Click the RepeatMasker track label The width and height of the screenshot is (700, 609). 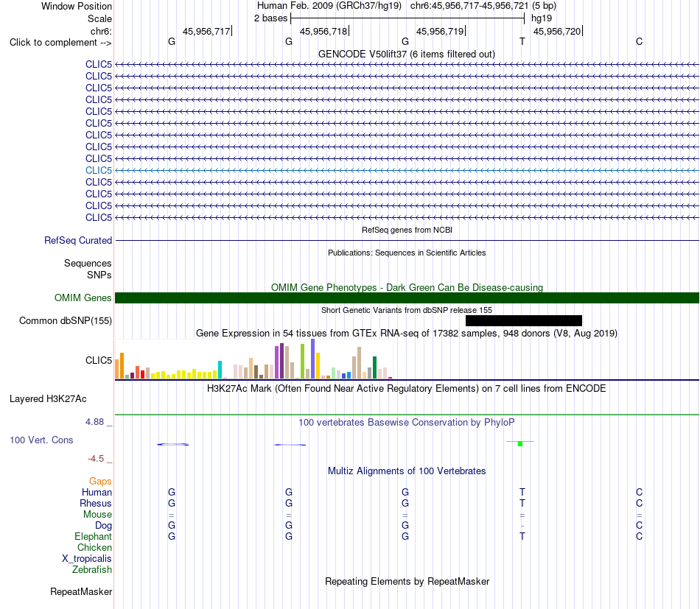81,591
